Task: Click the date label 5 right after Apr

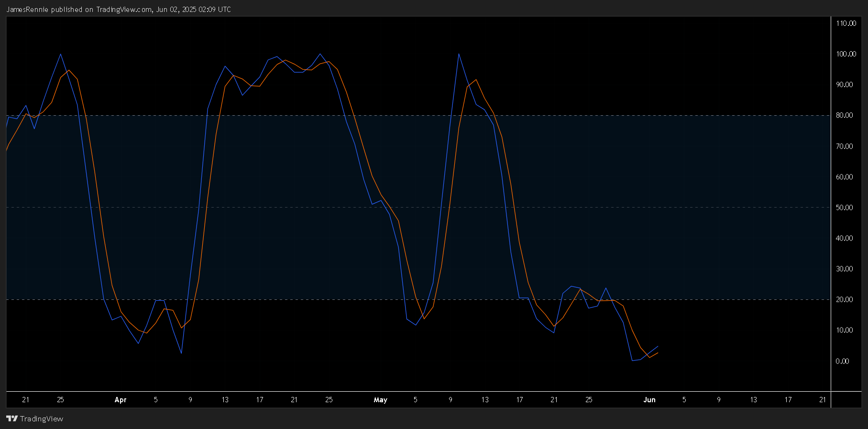Action: 155,400
